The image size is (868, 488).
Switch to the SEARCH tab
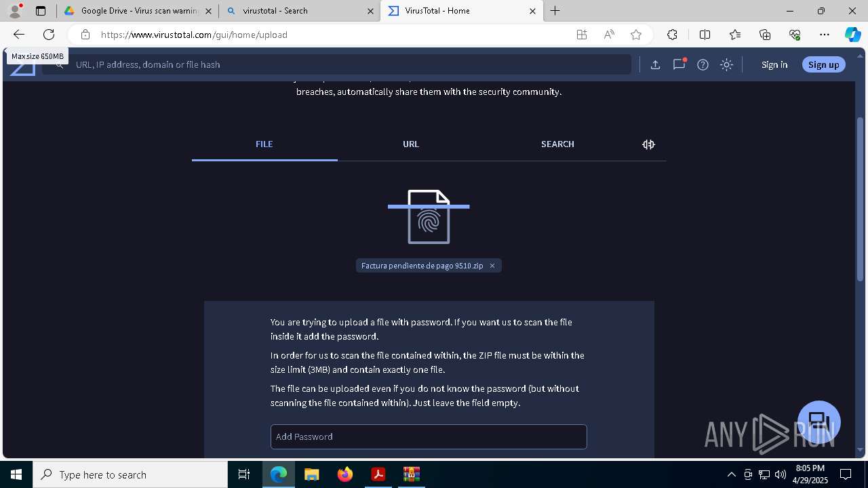pyautogui.click(x=557, y=144)
